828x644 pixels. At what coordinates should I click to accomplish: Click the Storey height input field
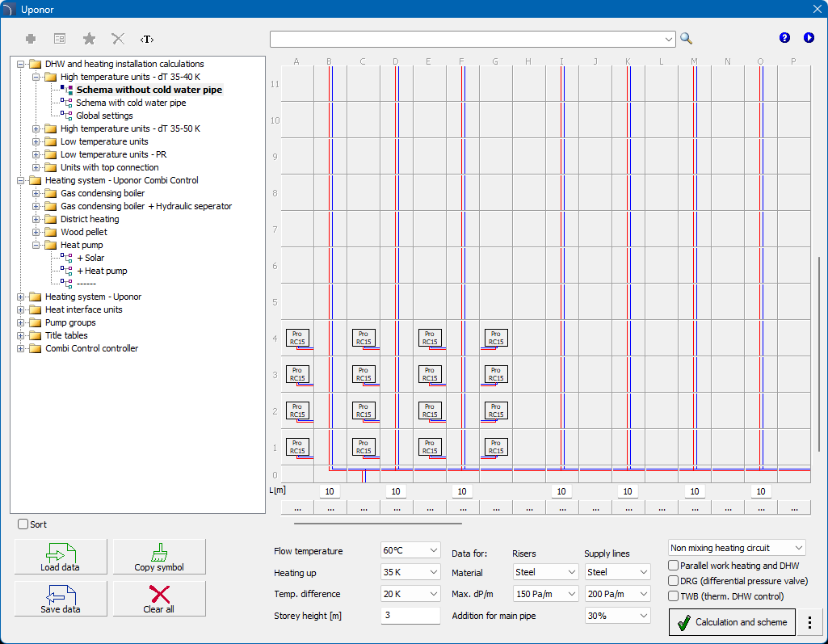click(410, 616)
